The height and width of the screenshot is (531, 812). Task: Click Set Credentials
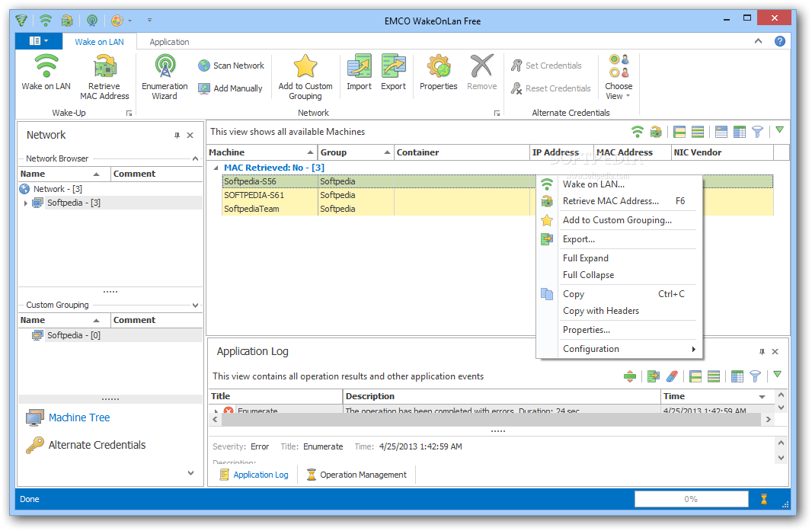(x=546, y=66)
